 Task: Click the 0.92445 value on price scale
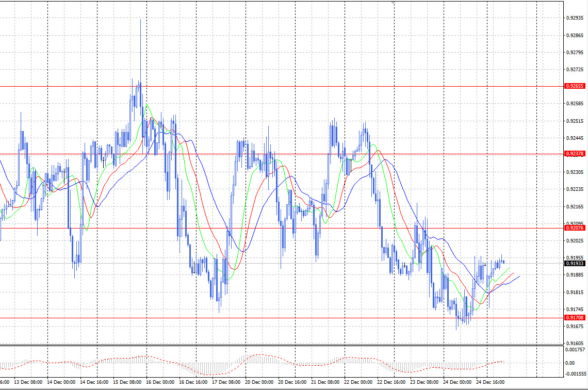[575, 138]
